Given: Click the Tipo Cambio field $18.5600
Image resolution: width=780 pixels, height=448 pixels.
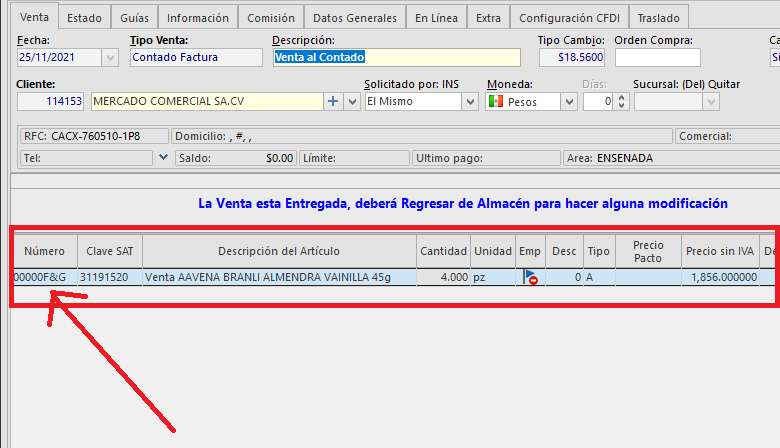Looking at the screenshot, I should pyautogui.click(x=572, y=58).
